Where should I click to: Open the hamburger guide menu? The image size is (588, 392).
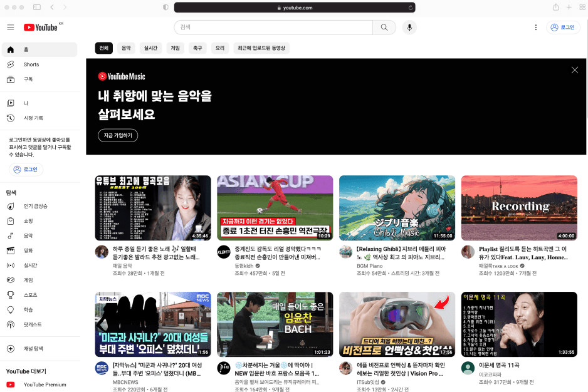point(11,28)
